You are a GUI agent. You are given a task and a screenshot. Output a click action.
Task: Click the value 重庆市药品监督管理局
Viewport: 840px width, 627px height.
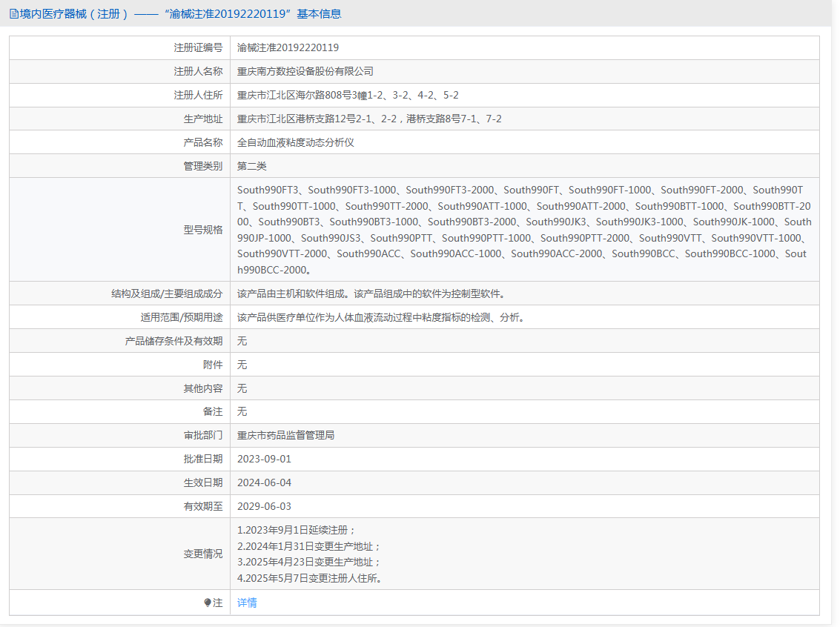pyautogui.click(x=286, y=435)
